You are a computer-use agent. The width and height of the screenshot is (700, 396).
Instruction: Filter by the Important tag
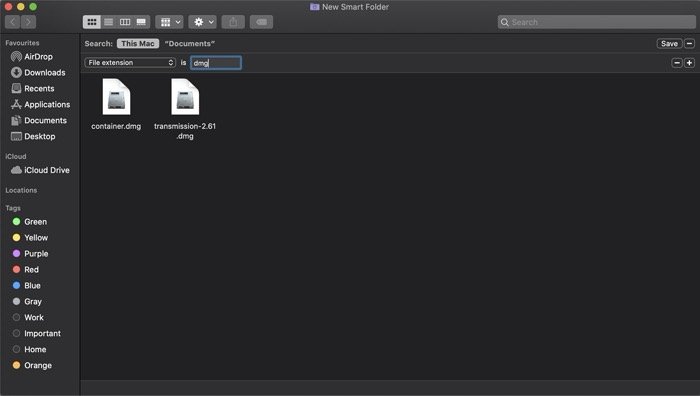(x=37, y=333)
